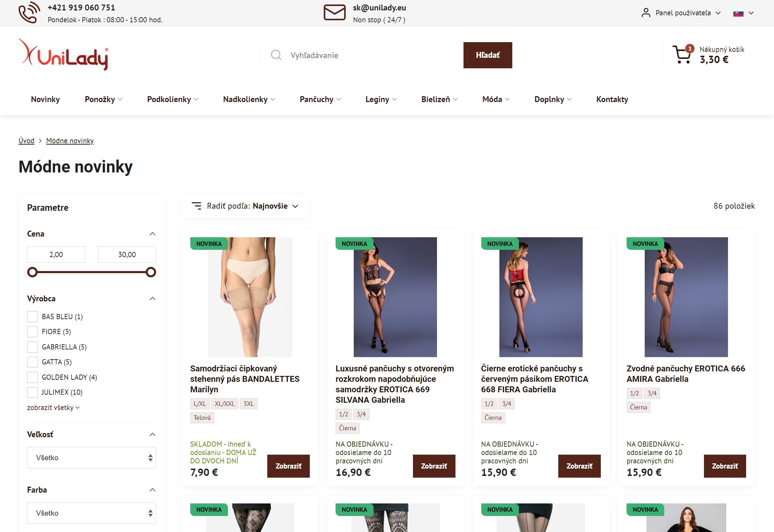Viewport: 774px width, 532px height.
Task: Open the Doplnky menu
Action: coord(553,99)
